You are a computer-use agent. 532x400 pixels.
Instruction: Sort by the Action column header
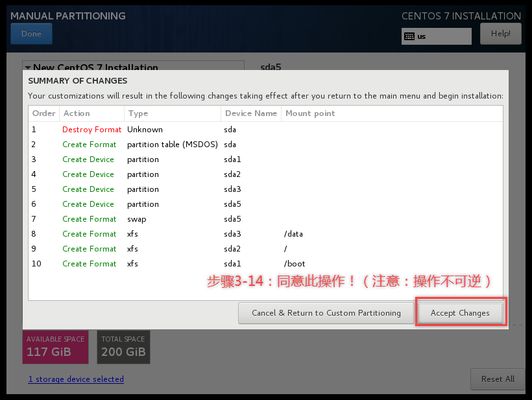[91, 113]
